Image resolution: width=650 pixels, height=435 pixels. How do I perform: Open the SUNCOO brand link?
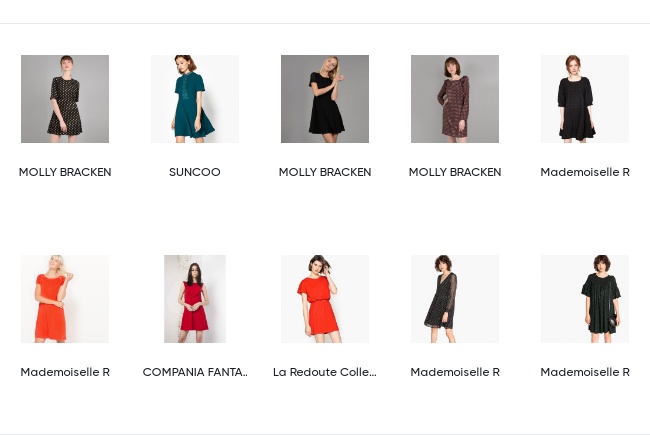point(195,172)
